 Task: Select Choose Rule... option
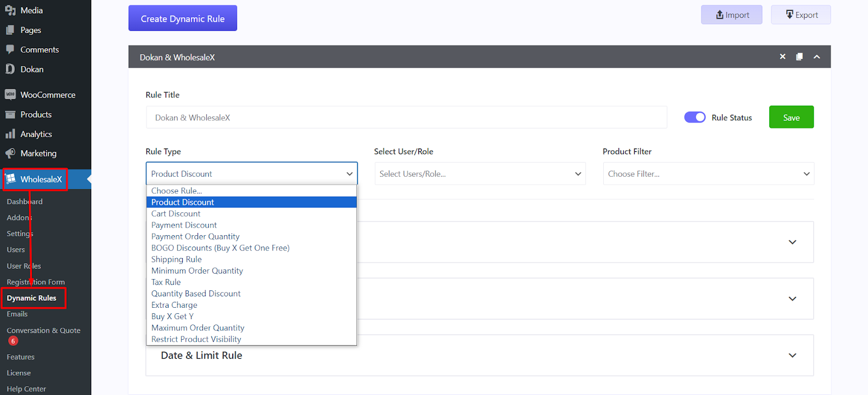click(252, 191)
